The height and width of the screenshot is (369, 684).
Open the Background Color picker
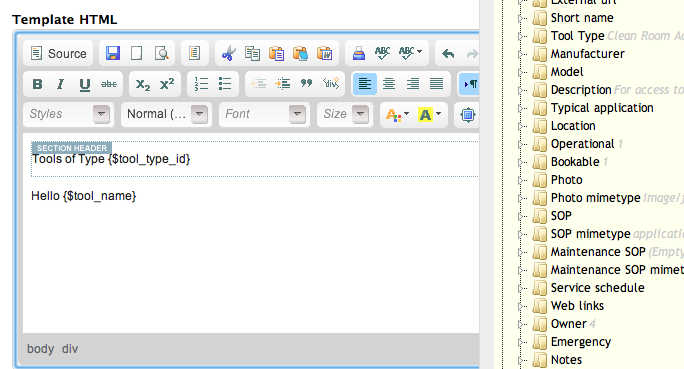429,115
